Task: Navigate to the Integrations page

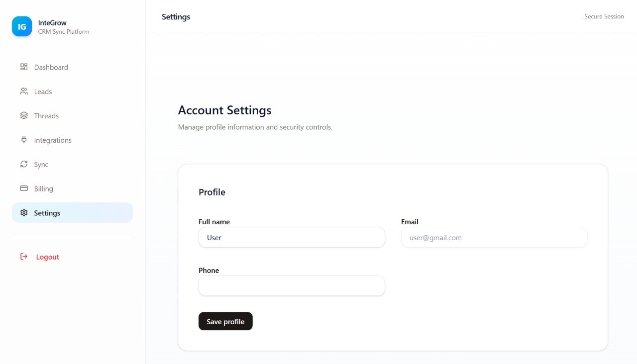Action: pyautogui.click(x=52, y=140)
